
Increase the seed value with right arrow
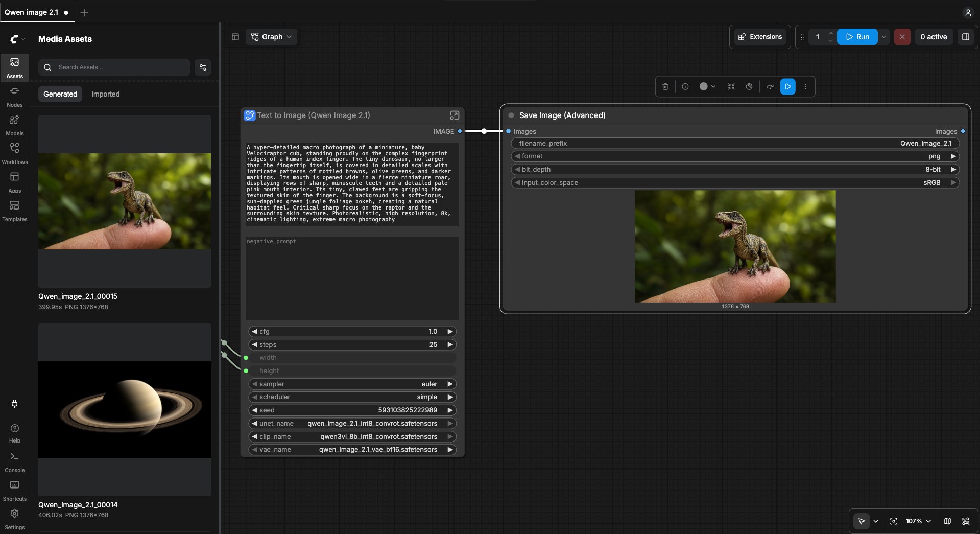(450, 410)
